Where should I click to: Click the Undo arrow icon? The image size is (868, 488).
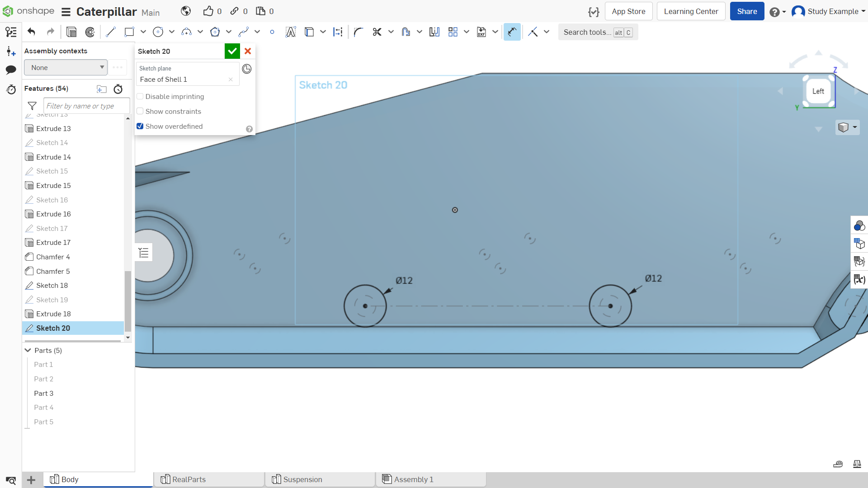tap(31, 32)
